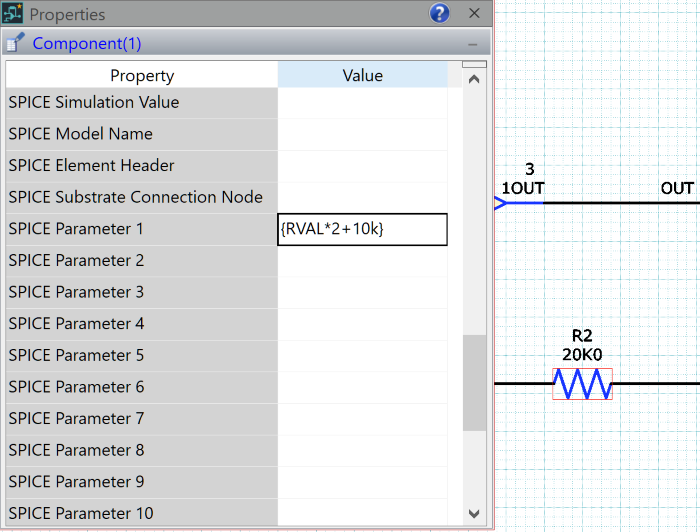Image resolution: width=700 pixels, height=532 pixels.
Task: Click the SPICE Parameter 10 label
Action: tap(81, 513)
